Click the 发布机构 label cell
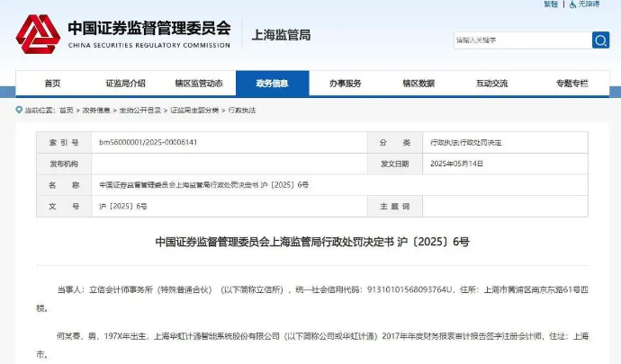The image size is (621, 364). pos(64,164)
